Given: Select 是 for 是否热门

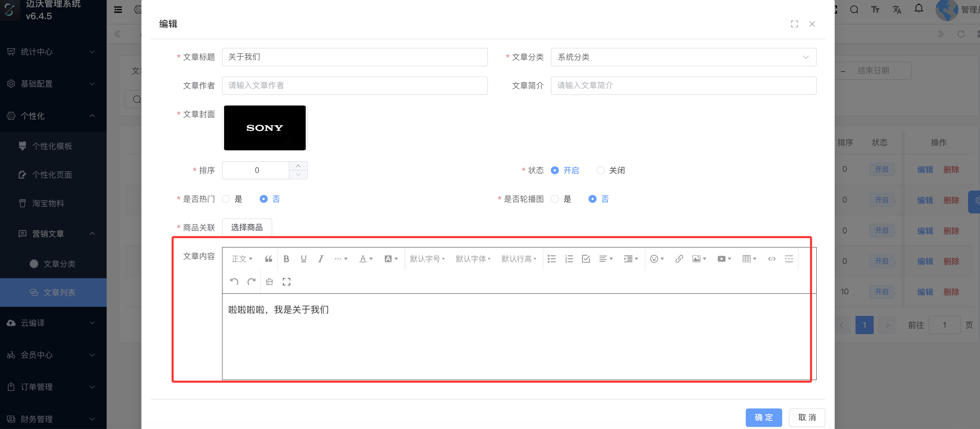Looking at the screenshot, I should 226,199.
